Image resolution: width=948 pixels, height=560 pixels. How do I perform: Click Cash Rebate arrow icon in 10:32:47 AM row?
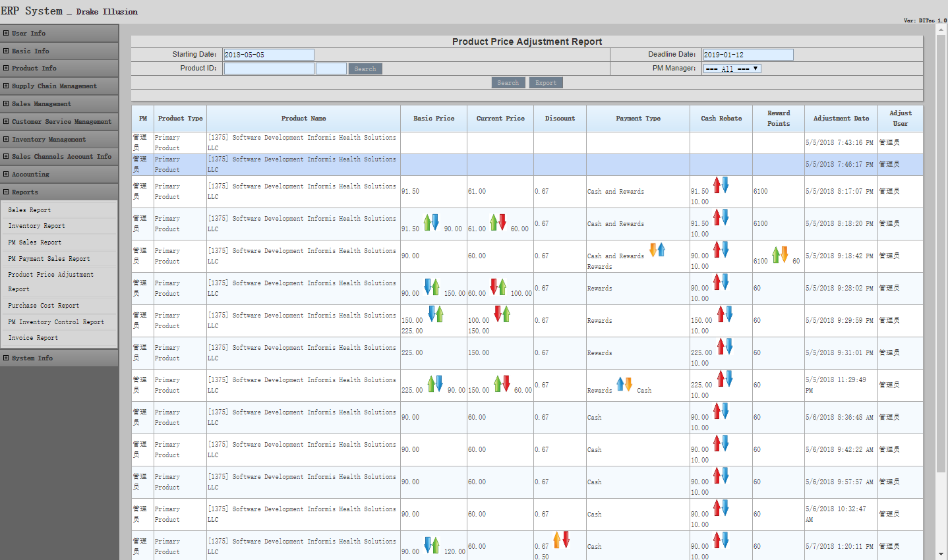pyautogui.click(x=721, y=507)
